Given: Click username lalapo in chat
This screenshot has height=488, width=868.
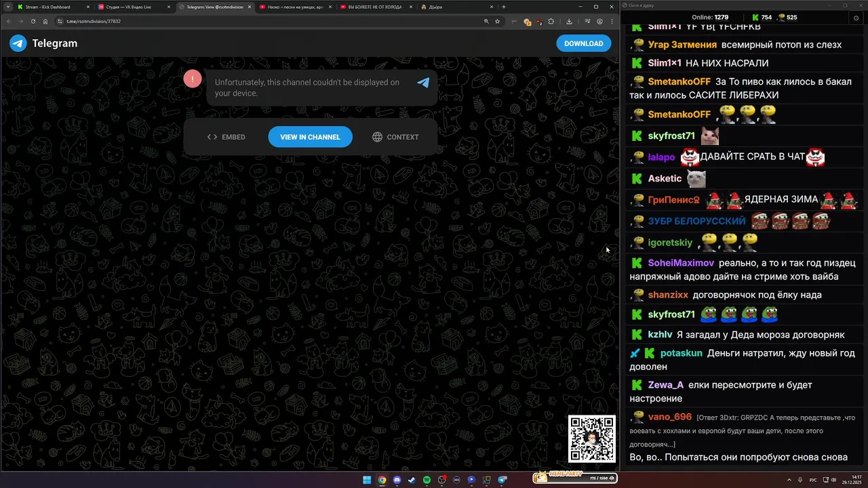Looking at the screenshot, I should (662, 157).
